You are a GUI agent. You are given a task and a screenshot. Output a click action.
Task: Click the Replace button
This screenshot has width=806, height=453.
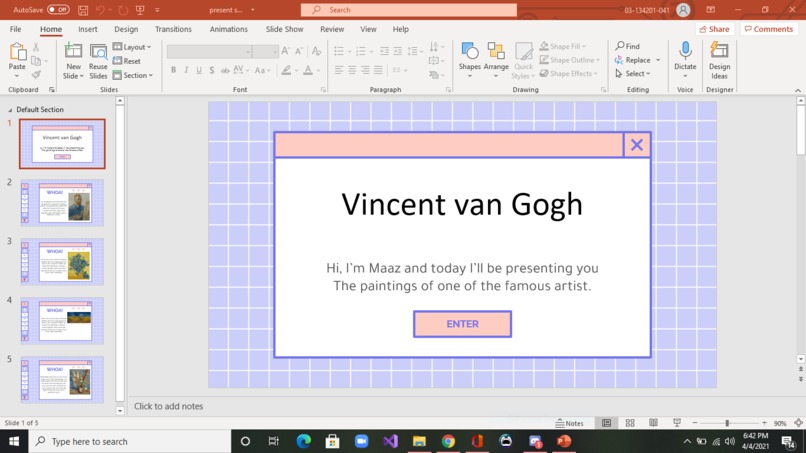632,60
